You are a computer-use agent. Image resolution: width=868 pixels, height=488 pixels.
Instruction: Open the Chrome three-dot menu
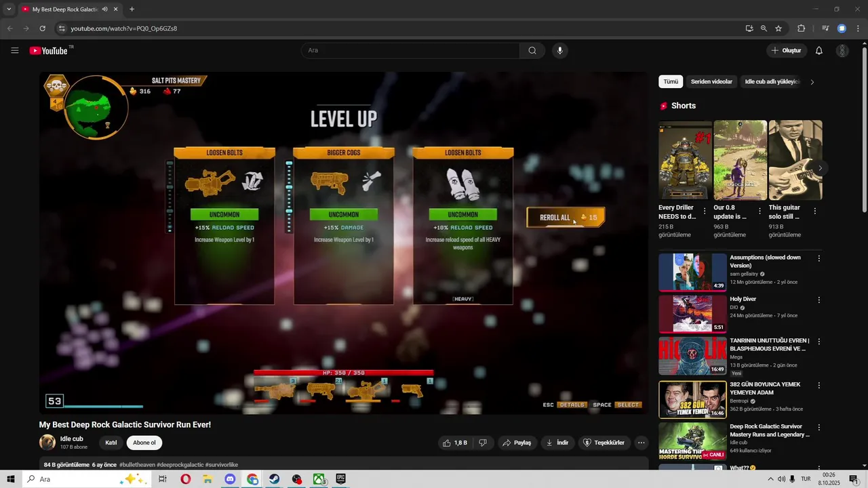[857, 28]
